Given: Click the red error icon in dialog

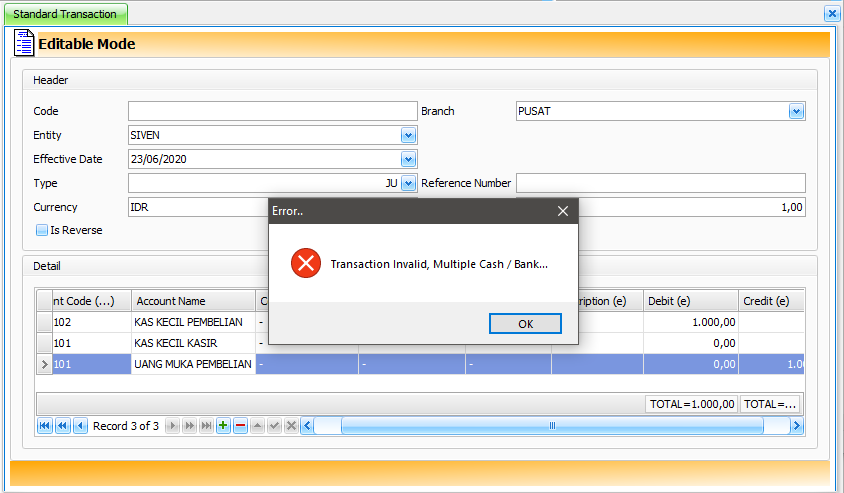Looking at the screenshot, I should 306,263.
